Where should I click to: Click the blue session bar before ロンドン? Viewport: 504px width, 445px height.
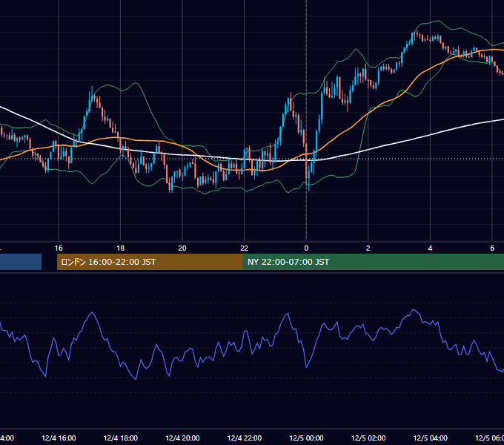pos(21,262)
